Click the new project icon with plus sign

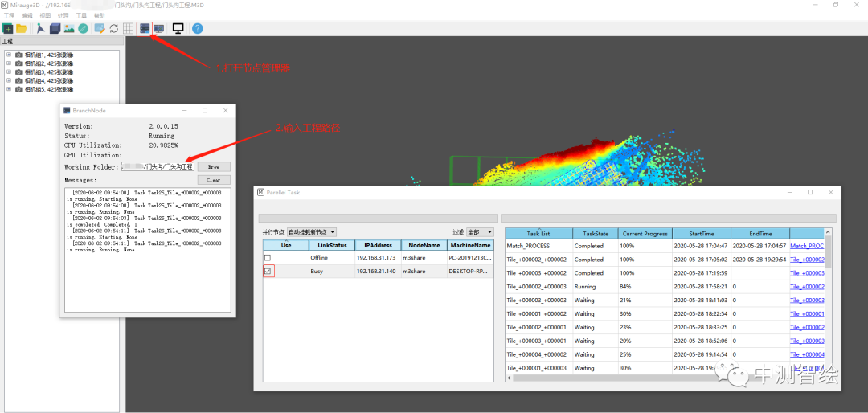[x=8, y=28]
